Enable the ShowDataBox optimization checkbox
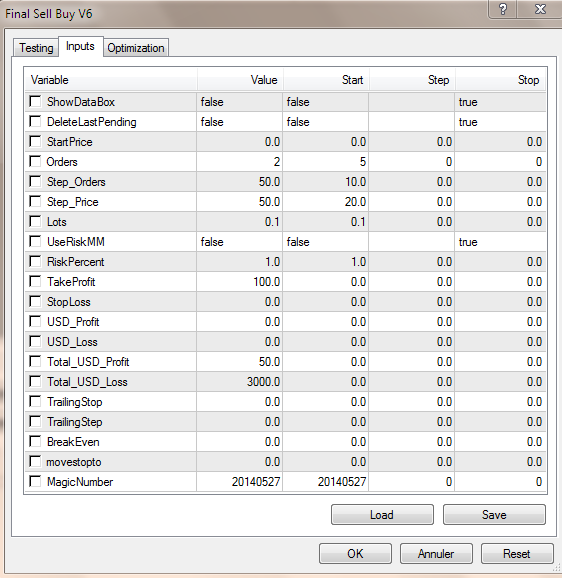Viewport: 562px width, 578px height. (x=35, y=101)
